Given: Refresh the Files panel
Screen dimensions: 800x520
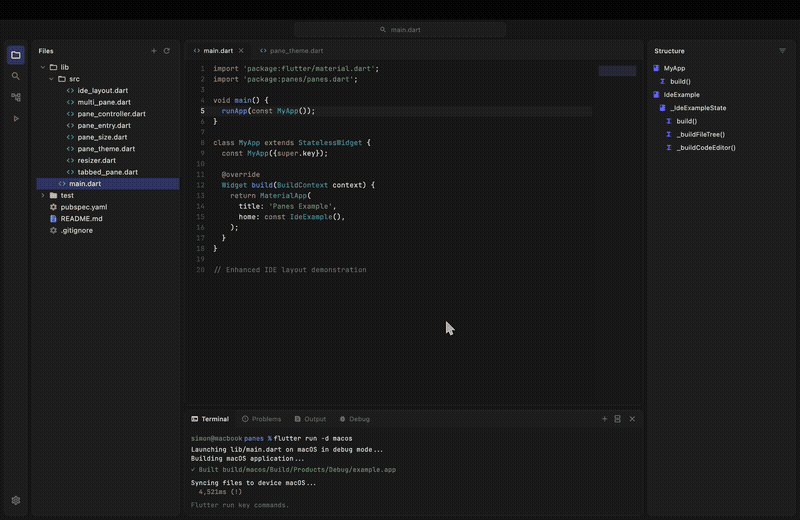Looking at the screenshot, I should (x=167, y=51).
